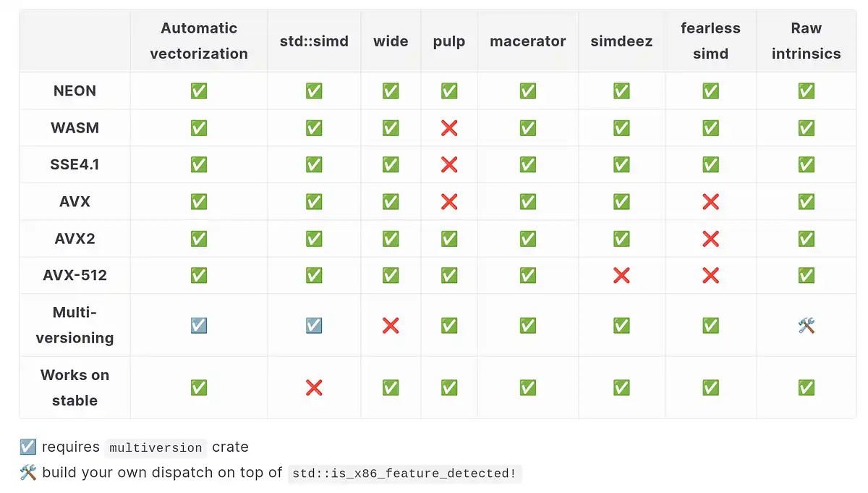The height and width of the screenshot is (493, 868).
Task: Click the red cross for wide Multi-versioning
Action: [x=391, y=325]
